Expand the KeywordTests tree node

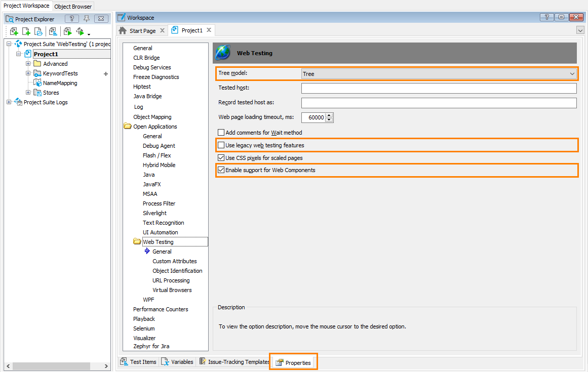(28, 73)
